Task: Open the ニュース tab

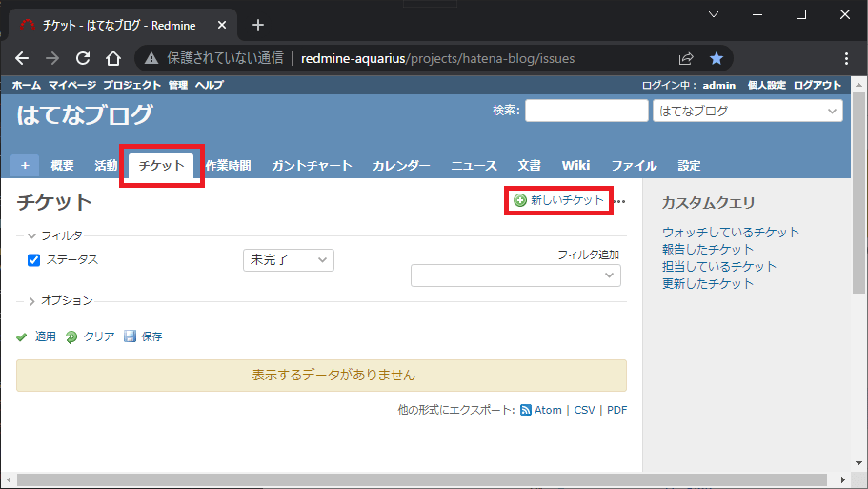Action: point(474,166)
